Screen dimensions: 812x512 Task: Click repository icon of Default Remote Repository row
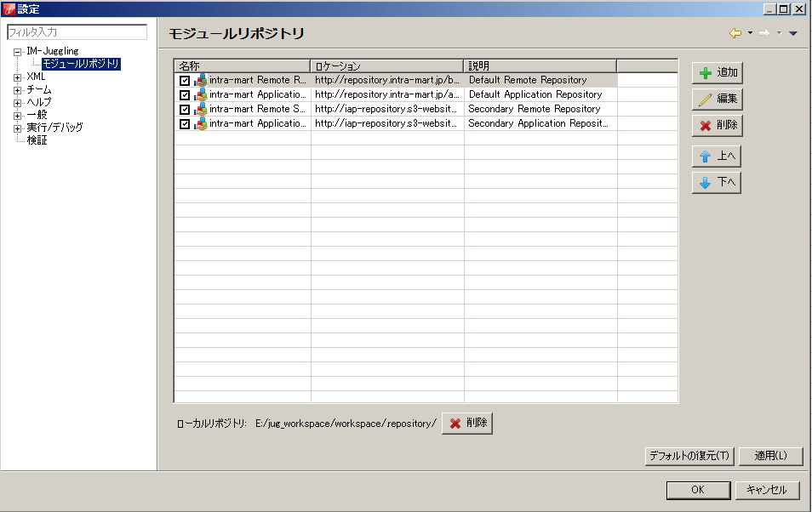point(200,80)
